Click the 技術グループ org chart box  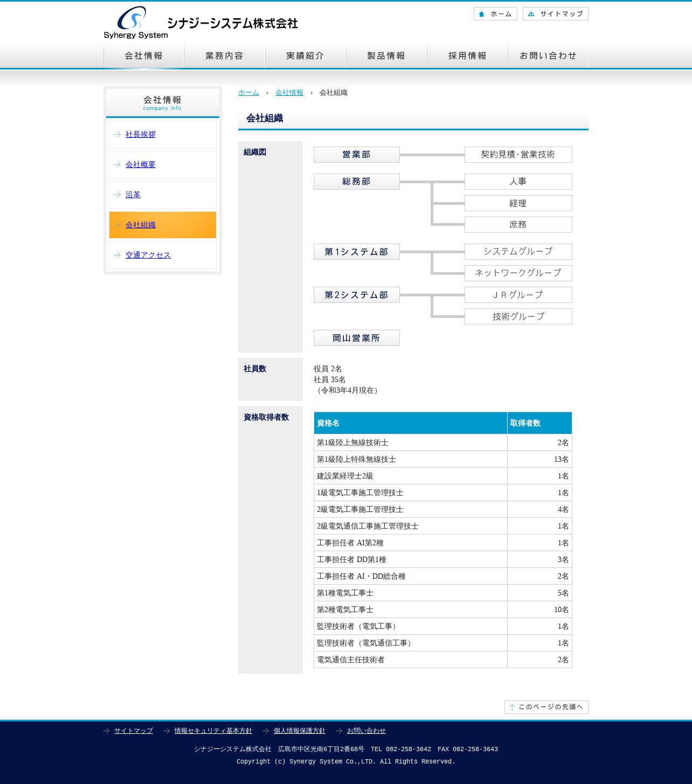point(518,316)
